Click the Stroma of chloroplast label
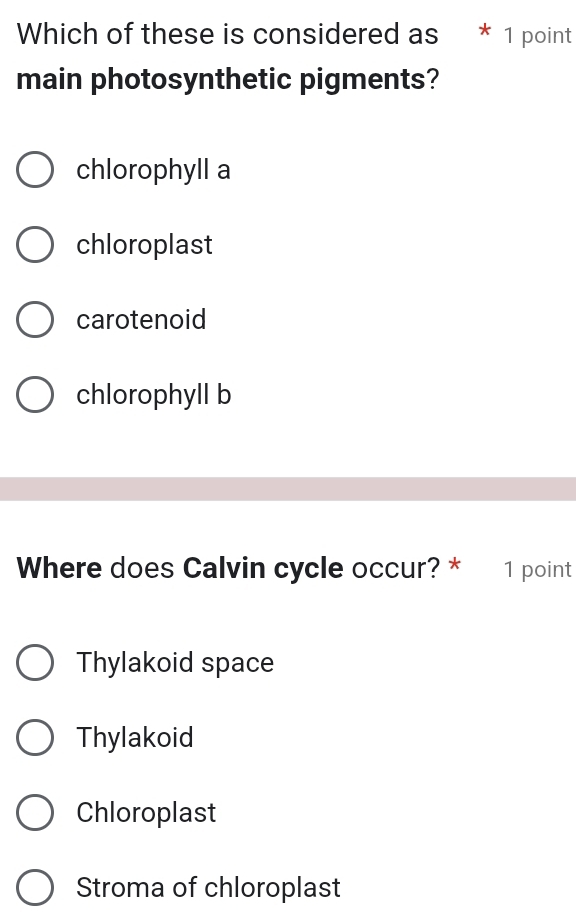 coord(208,887)
